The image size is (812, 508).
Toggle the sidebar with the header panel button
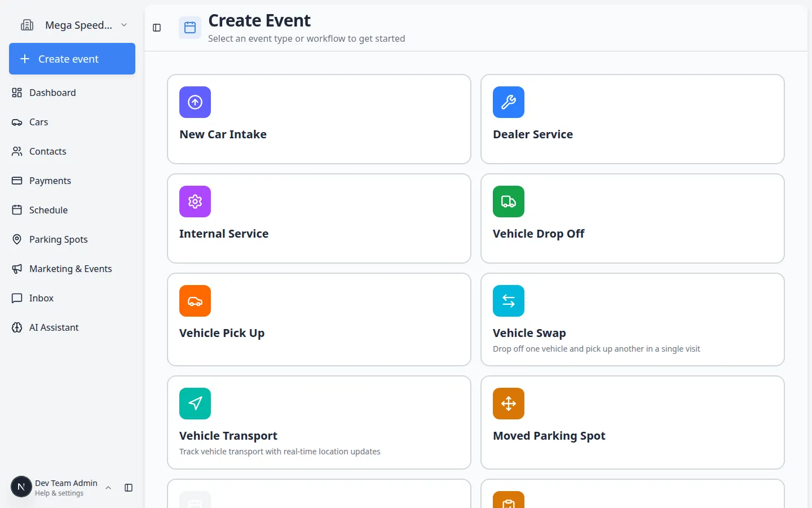click(157, 28)
